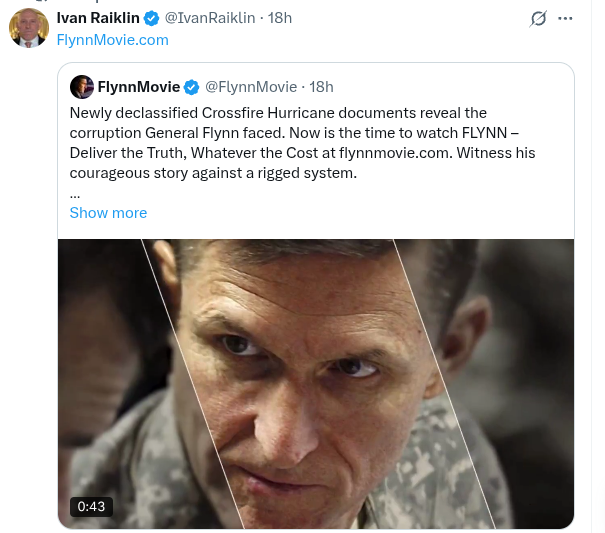
Task: Open the three-dot More menu
Action: [566, 18]
